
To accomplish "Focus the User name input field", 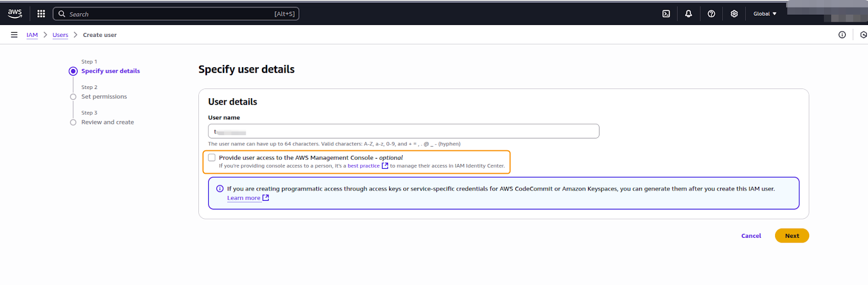I will [x=403, y=131].
